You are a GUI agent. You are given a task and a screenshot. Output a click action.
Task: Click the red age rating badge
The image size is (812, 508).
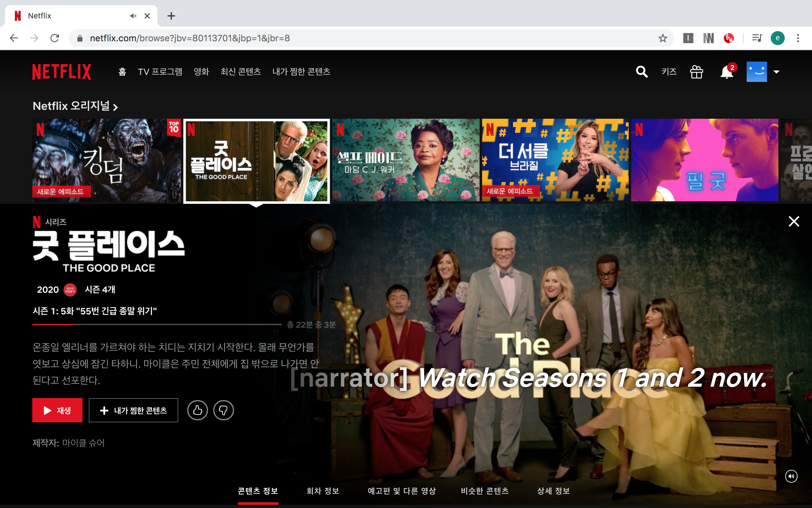tap(70, 290)
